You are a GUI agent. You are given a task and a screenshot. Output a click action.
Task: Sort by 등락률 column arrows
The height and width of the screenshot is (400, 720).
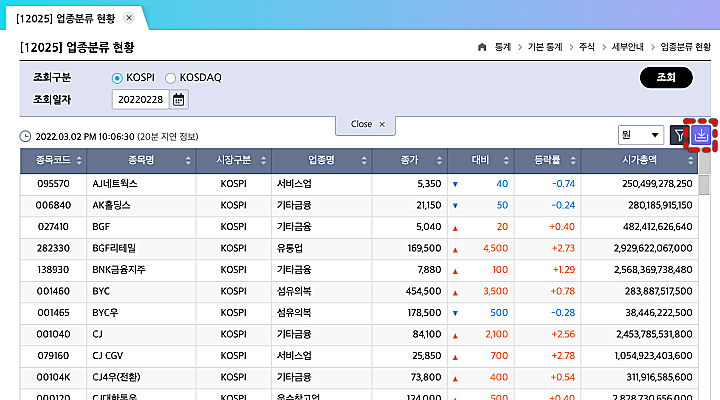click(573, 160)
